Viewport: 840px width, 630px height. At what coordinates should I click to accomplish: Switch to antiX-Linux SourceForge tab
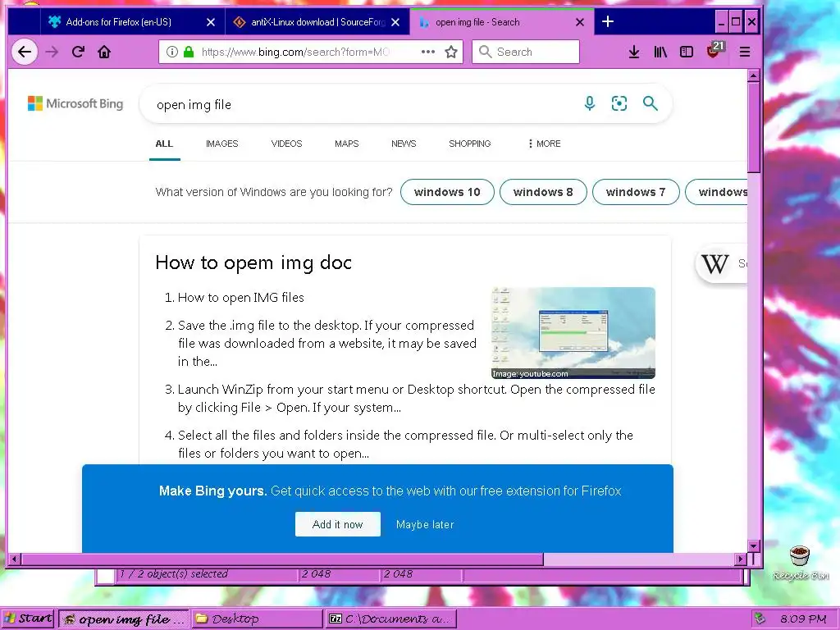317,22
